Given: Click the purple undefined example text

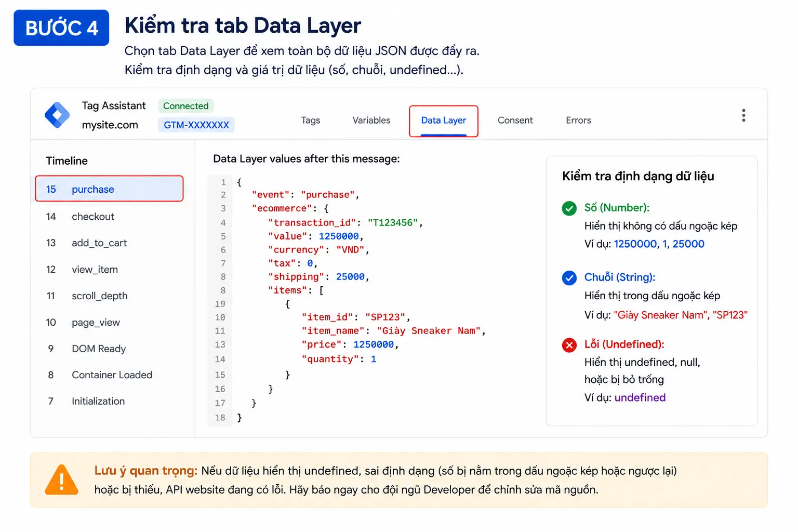Looking at the screenshot, I should click(640, 397).
